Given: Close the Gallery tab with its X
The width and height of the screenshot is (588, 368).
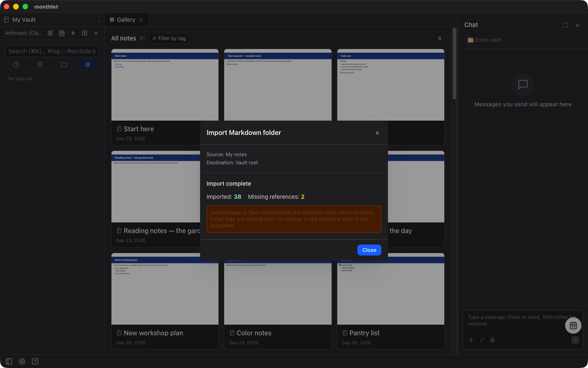Looking at the screenshot, I should (141, 20).
